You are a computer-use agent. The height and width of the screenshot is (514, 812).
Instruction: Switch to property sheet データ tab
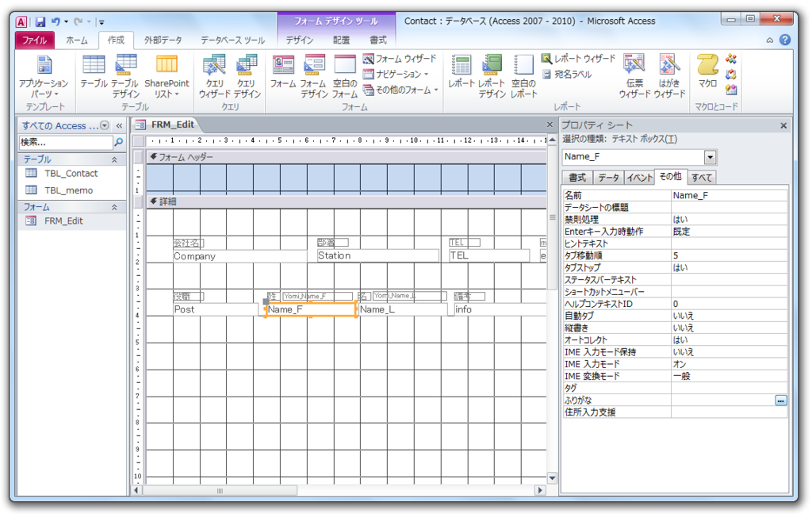point(608,178)
